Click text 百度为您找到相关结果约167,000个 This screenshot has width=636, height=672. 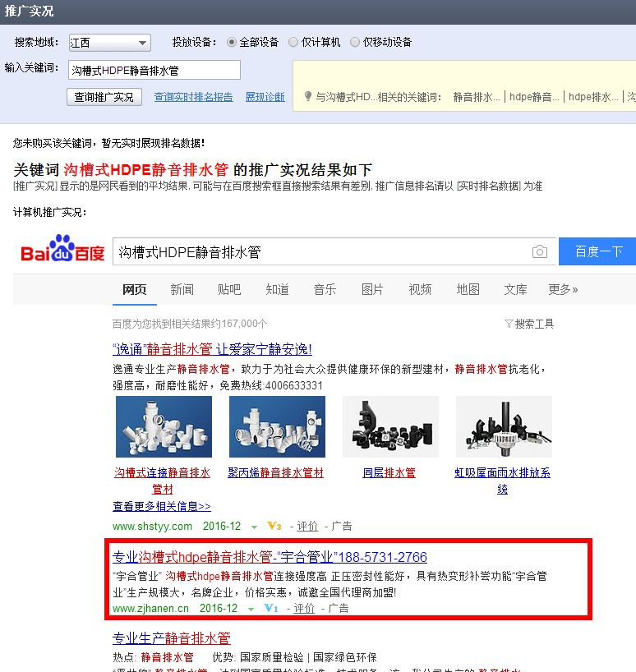coord(190,324)
